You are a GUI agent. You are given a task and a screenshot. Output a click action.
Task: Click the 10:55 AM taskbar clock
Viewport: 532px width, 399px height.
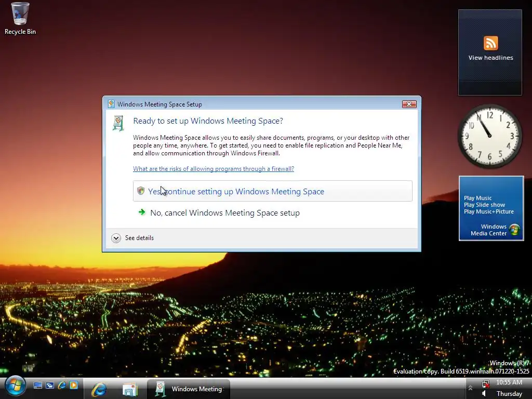(x=509, y=382)
